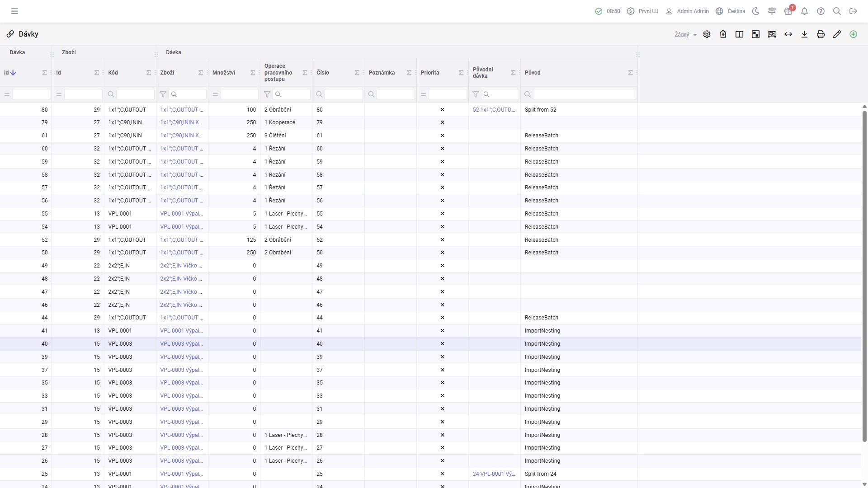Click the green add record plus icon
Screen dimensions: 868x488
click(x=853, y=34)
